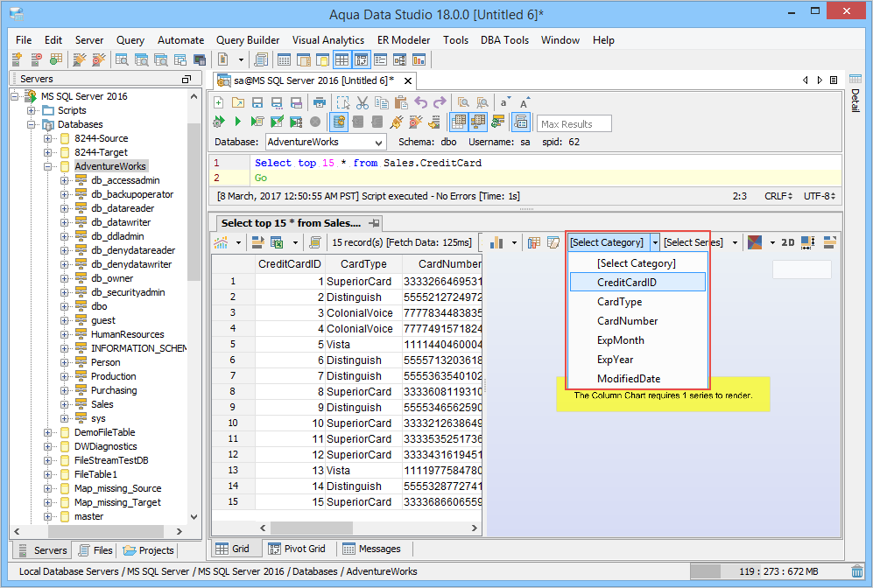Open the Query menu

point(130,40)
